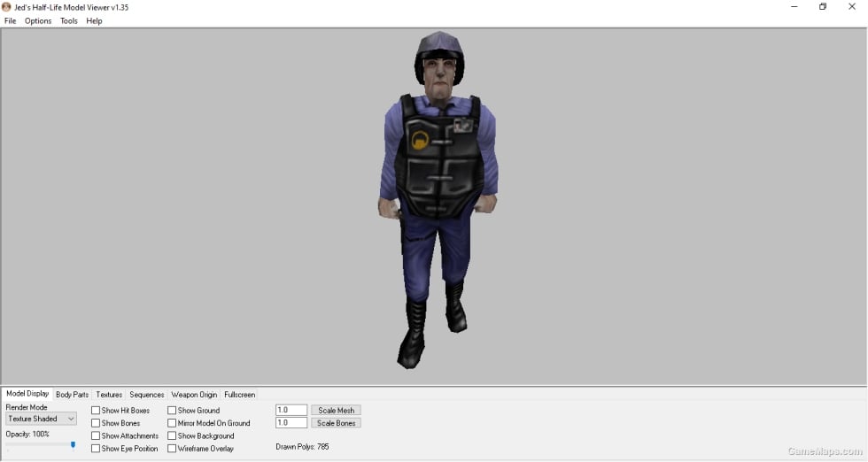Screen dimensions: 868x462
Task: Open the Options menu
Action: pyautogui.click(x=37, y=21)
